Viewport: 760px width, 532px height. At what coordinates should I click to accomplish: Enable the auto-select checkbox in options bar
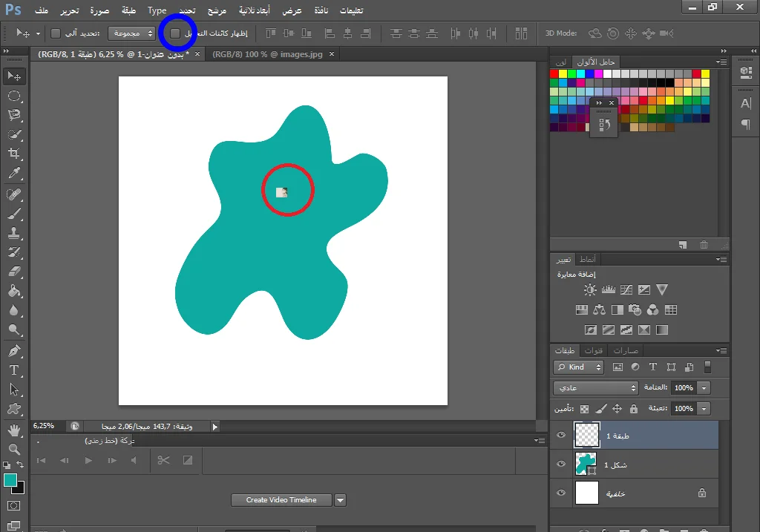pos(56,33)
